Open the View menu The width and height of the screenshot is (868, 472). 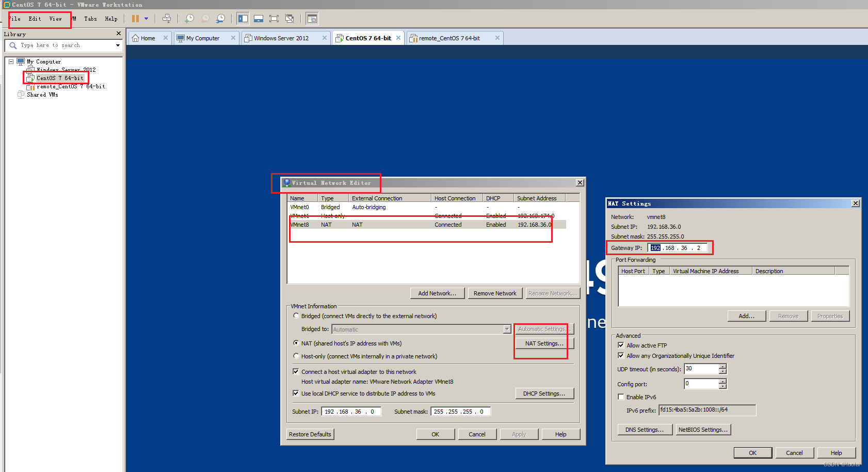tap(55, 19)
